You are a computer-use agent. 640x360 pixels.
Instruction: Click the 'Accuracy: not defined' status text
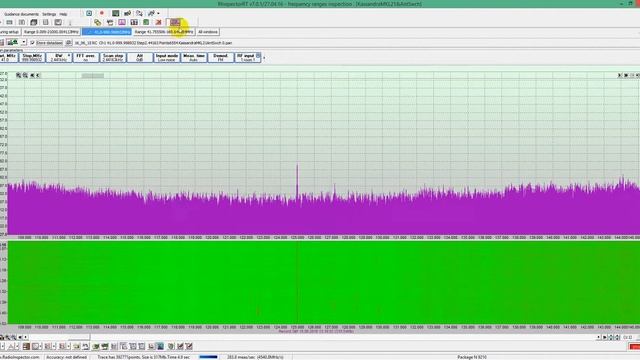click(67, 357)
